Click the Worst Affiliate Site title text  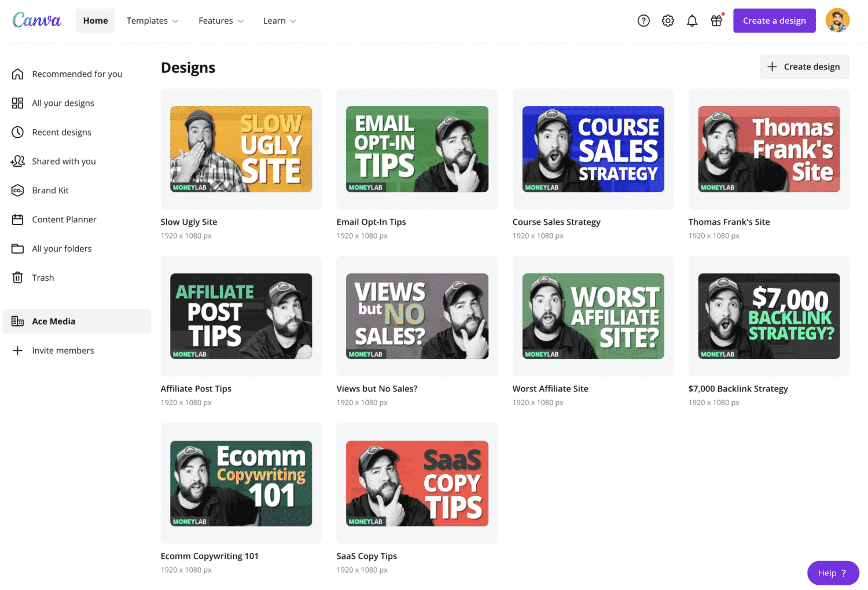pos(550,389)
